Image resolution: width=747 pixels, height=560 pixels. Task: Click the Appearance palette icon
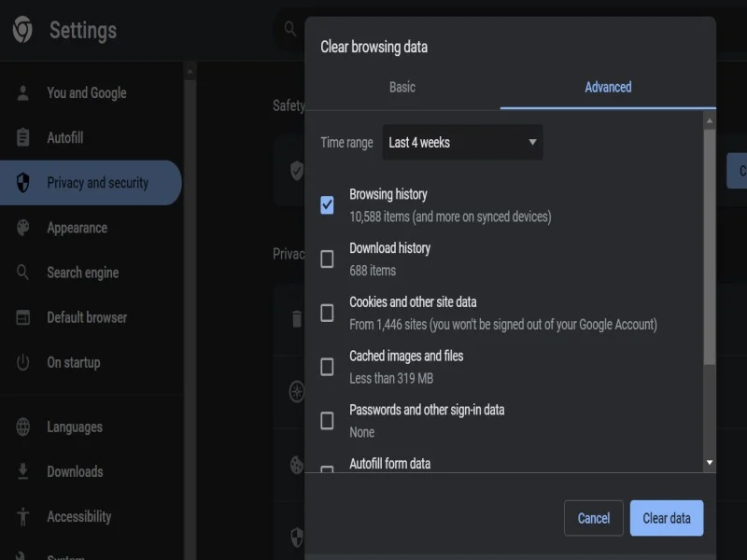pyautogui.click(x=23, y=228)
